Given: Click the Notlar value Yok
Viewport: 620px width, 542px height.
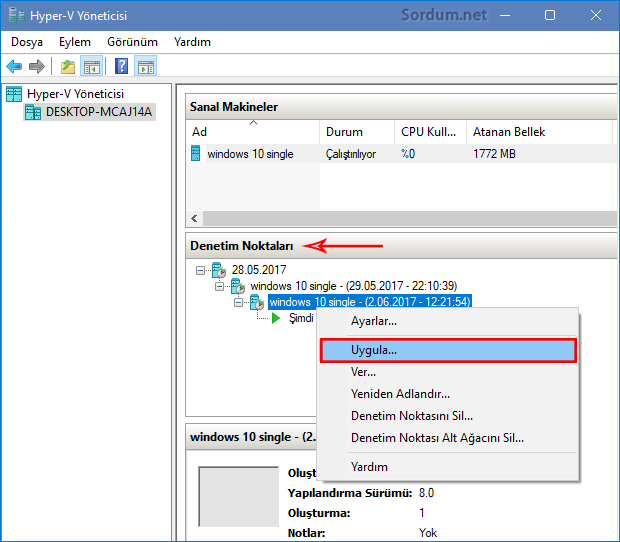Looking at the screenshot, I should click(x=428, y=533).
